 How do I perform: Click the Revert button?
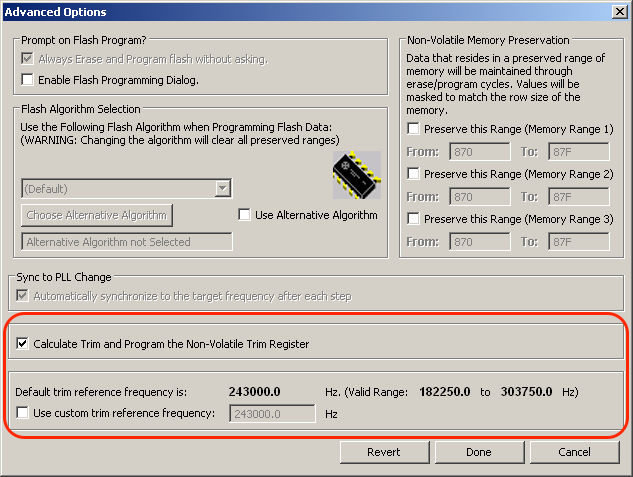(x=384, y=452)
